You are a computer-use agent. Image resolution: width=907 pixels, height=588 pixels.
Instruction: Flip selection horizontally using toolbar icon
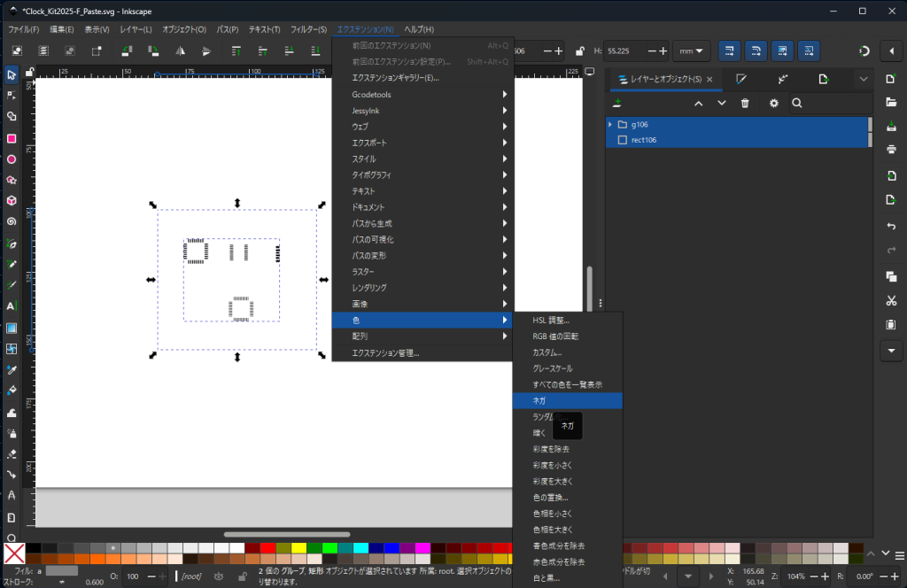click(180, 51)
